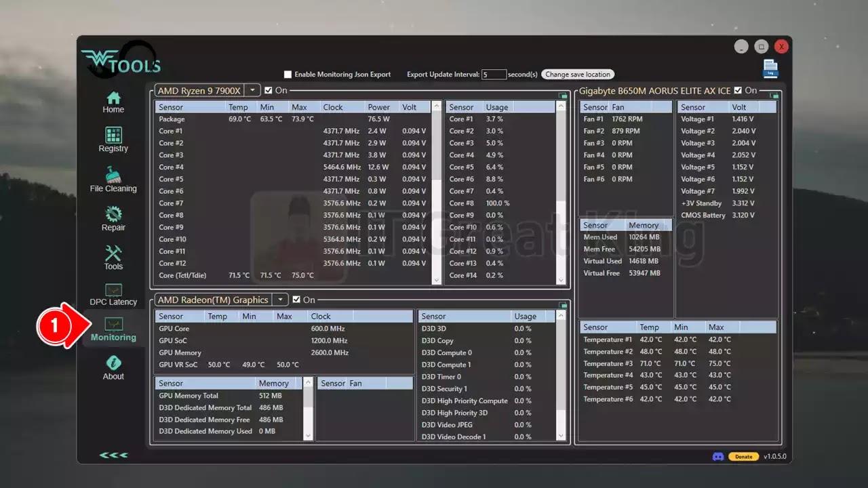Toggle the AMD Radeon Graphics On checkbox
Image resolution: width=868 pixels, height=488 pixels.
point(297,300)
